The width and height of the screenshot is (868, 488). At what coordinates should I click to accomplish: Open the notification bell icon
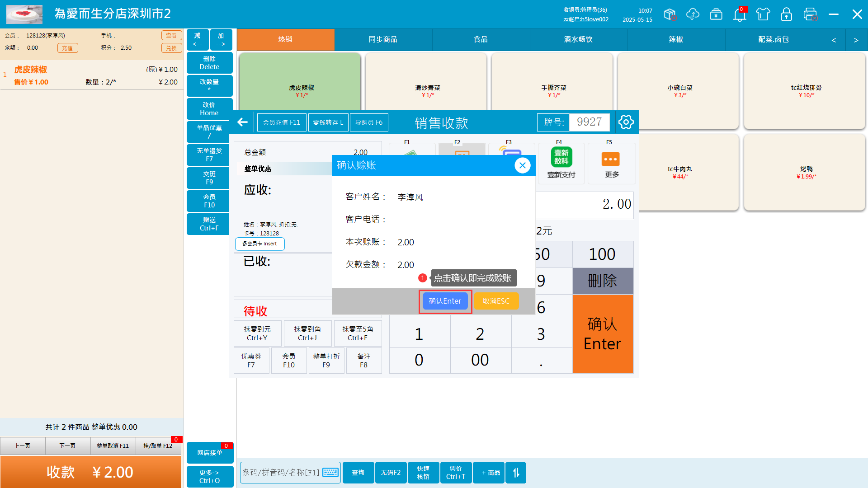click(740, 14)
